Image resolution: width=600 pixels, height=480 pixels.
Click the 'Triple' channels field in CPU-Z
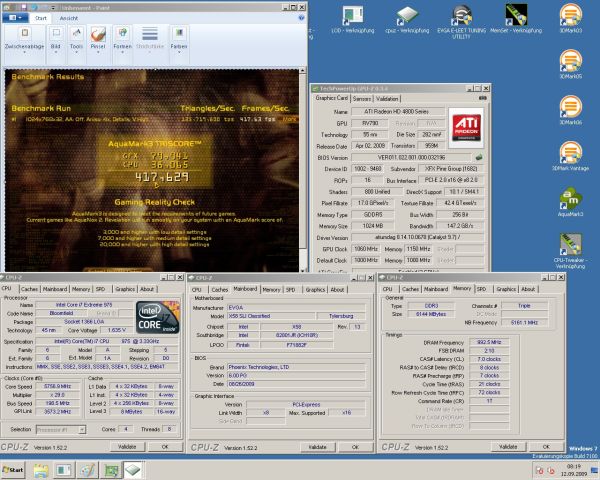point(524,306)
